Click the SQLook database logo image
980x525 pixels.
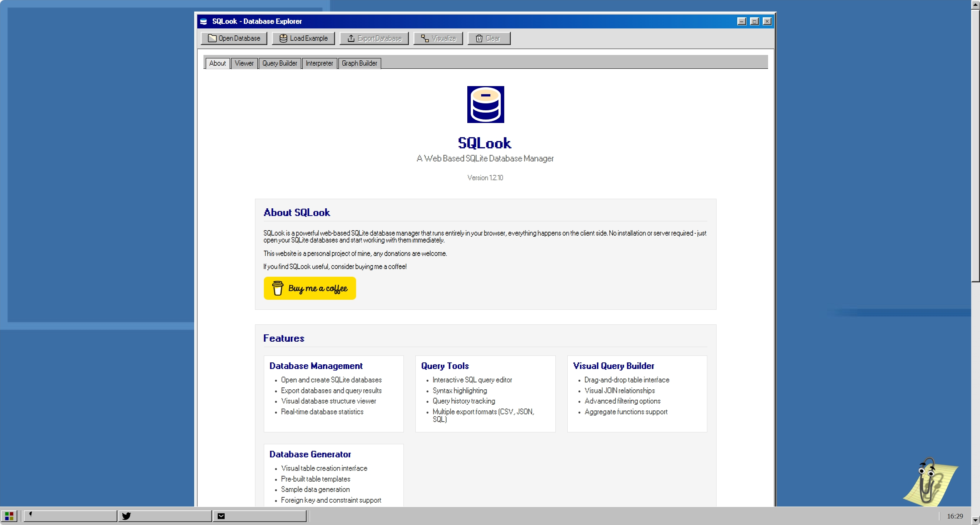click(485, 105)
